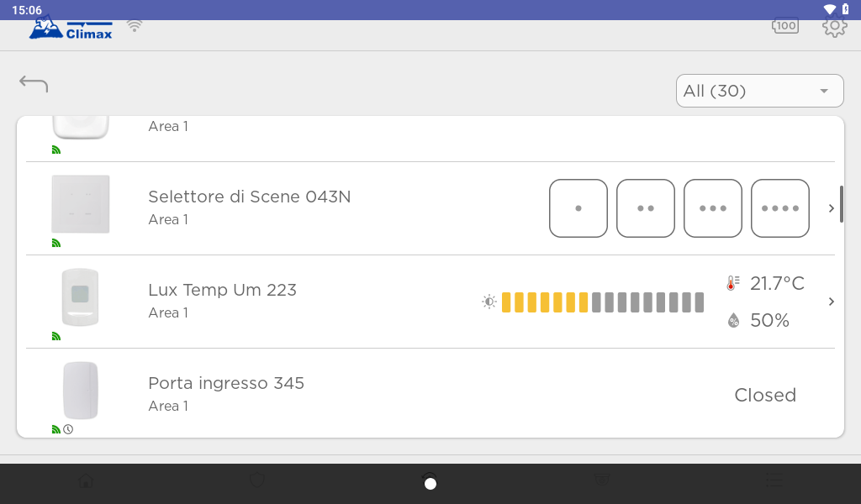861x504 pixels.
Task: Tap the white circle nav home button
Action: click(x=430, y=483)
